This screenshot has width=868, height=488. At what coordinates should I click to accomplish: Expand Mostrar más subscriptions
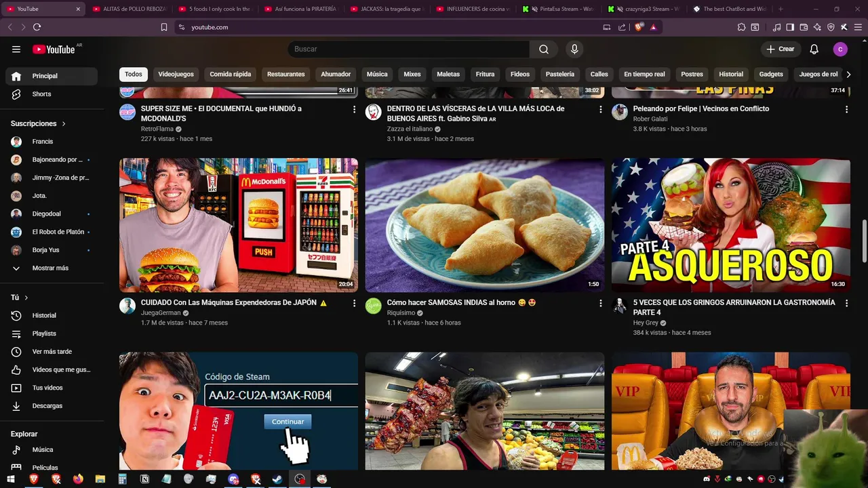51,268
